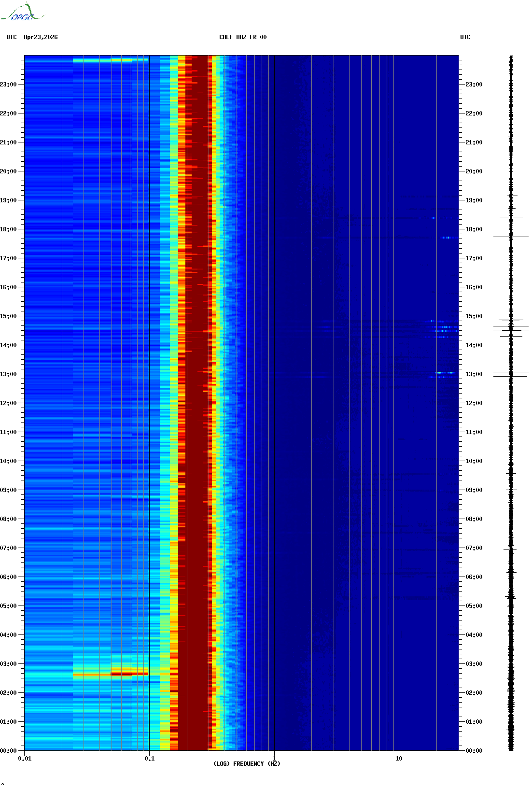Click the cyan-yellow horizontal streak near the top edge

(x=111, y=60)
